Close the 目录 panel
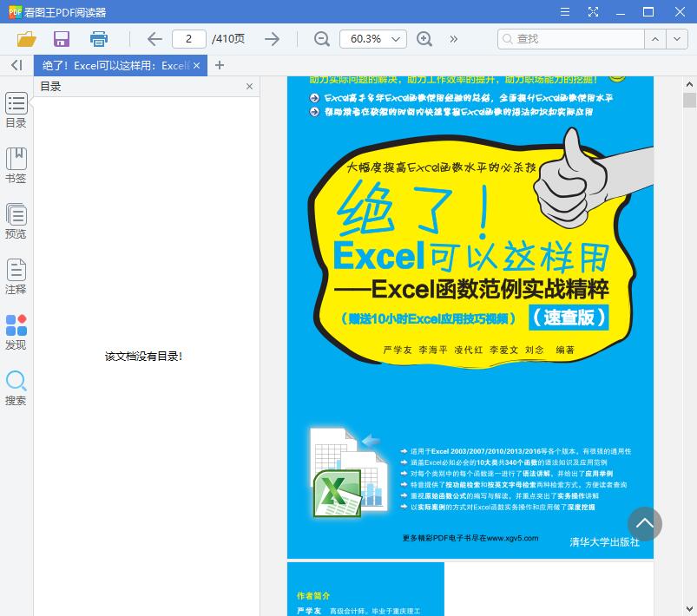Viewport: 697px width, 616px height. pyautogui.click(x=249, y=86)
